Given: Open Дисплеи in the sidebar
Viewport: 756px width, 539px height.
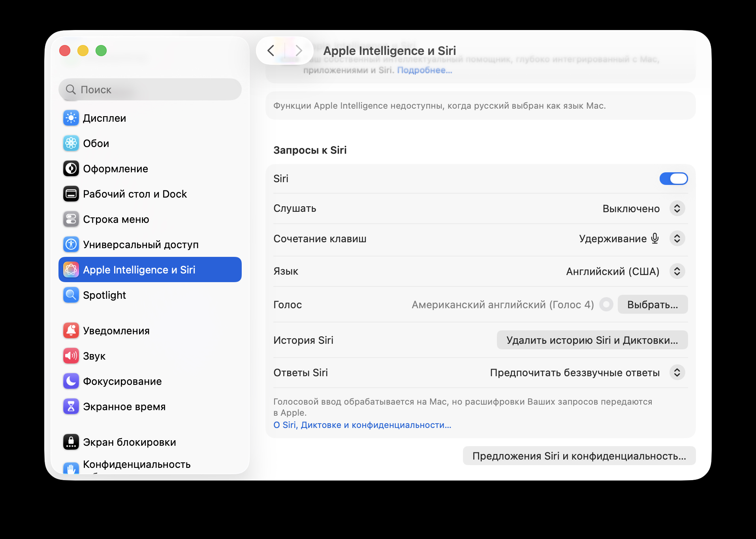Looking at the screenshot, I should 150,118.
